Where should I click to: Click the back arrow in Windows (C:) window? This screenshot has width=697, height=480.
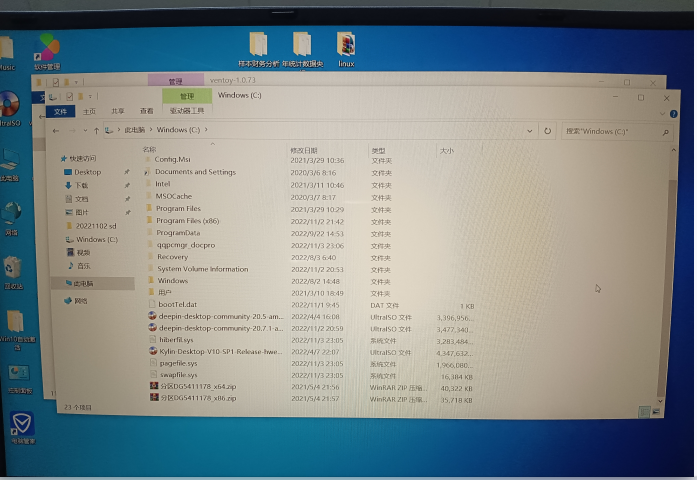click(x=56, y=131)
